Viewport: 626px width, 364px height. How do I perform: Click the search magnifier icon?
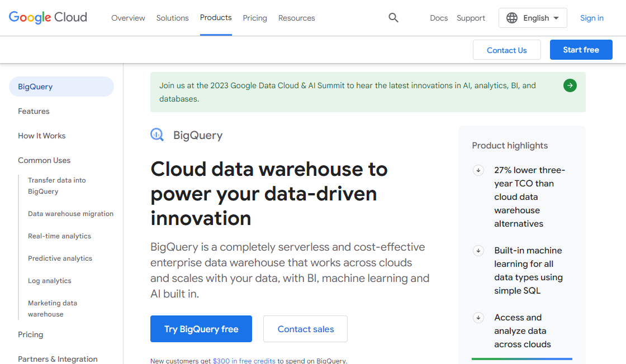[393, 17]
